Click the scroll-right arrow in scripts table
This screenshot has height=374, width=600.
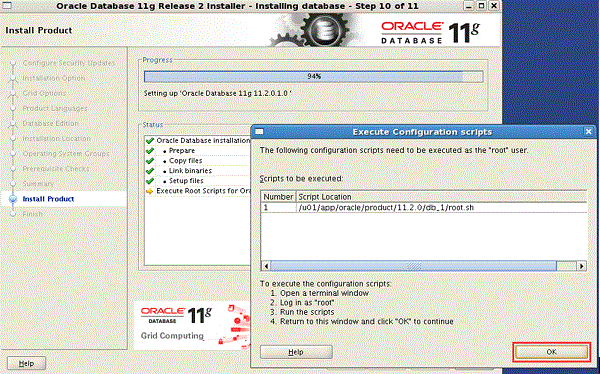[x=582, y=266]
